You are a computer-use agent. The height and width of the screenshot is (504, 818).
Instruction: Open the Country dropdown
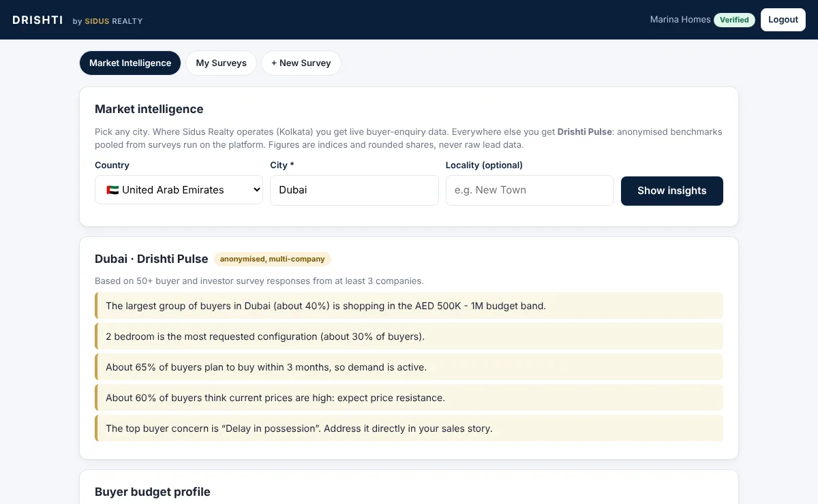(179, 190)
